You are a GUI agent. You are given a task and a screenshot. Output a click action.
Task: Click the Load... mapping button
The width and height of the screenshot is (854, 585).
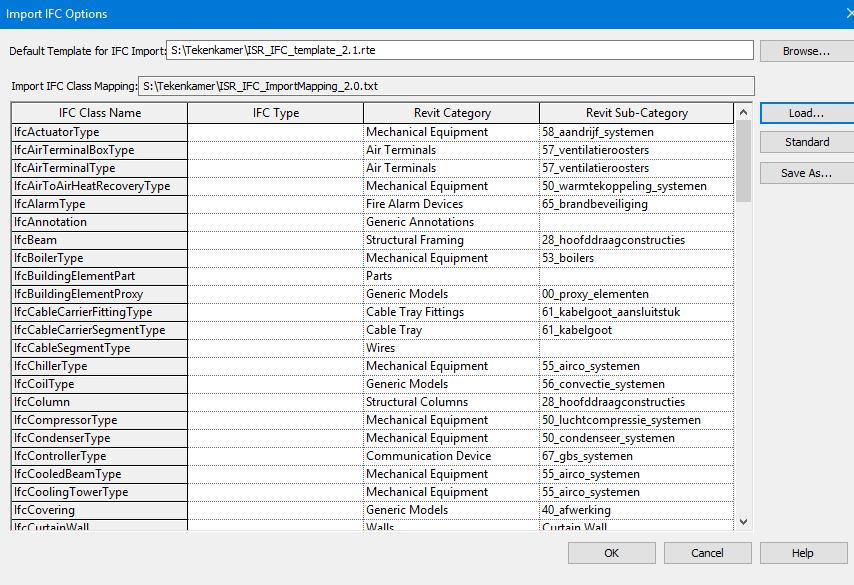806,113
